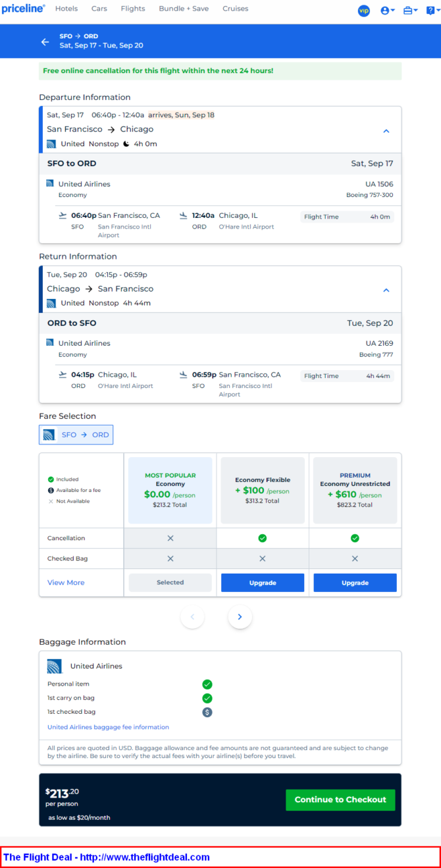This screenshot has height=868, width=441.
Task: Click the SFO departure plane icon
Action: pyautogui.click(x=63, y=215)
